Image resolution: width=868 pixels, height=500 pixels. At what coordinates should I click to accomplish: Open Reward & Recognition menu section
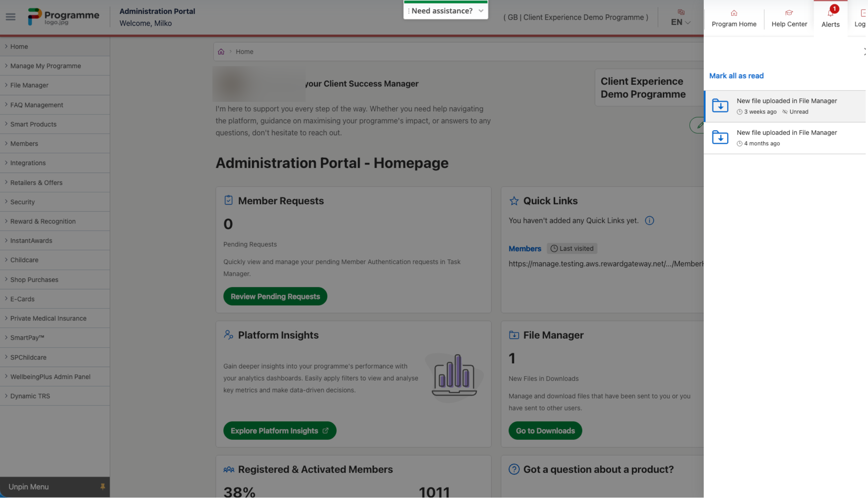[43, 222]
